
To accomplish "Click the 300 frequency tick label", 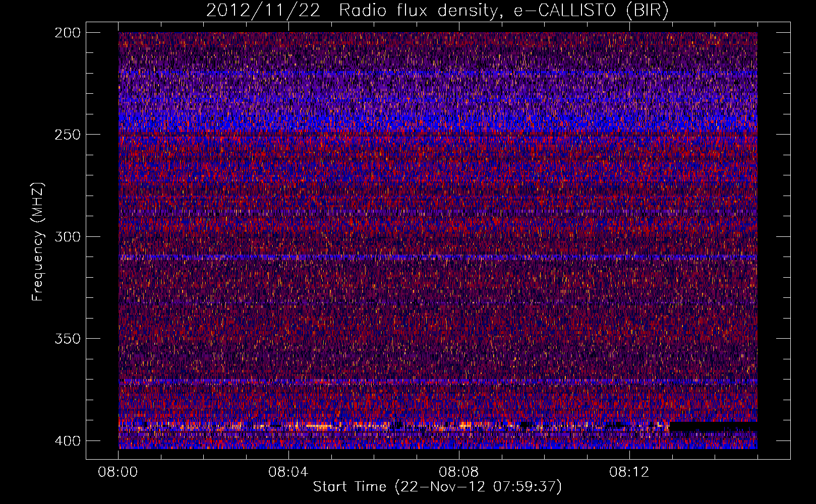I will click(67, 236).
